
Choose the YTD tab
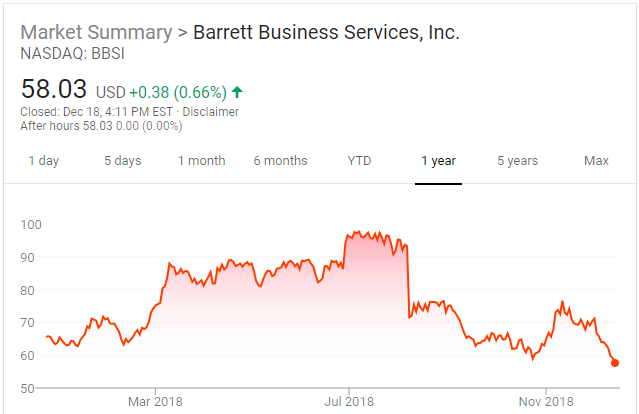click(x=360, y=161)
